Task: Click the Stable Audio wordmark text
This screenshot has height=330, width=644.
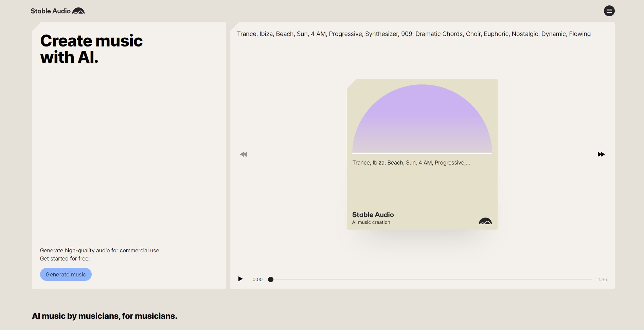Action: click(51, 11)
